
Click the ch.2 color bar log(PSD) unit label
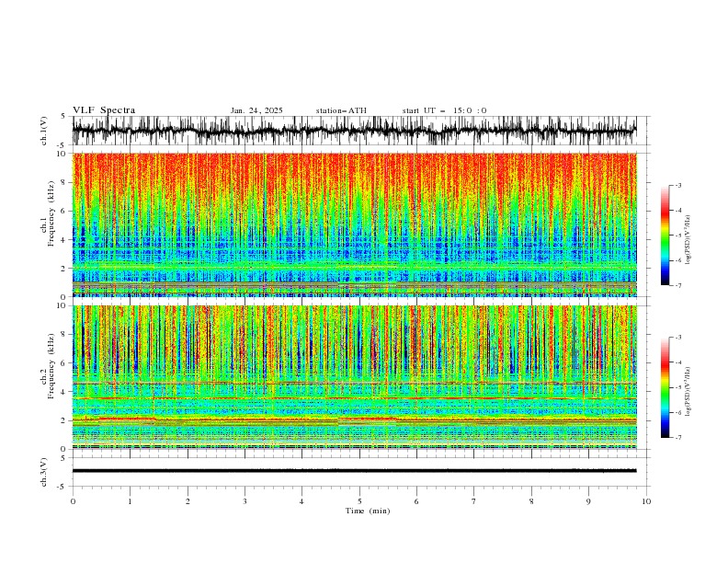coord(688,391)
